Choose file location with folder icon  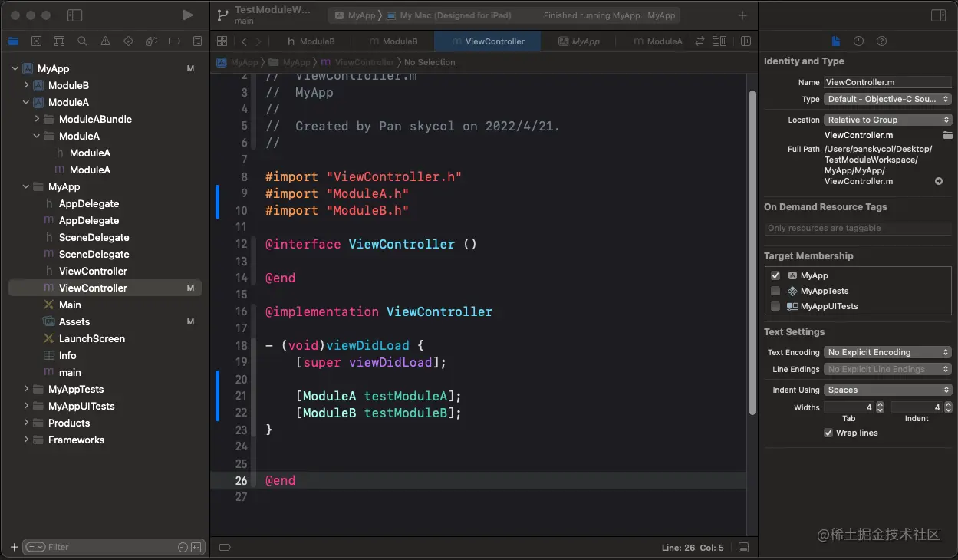click(947, 135)
